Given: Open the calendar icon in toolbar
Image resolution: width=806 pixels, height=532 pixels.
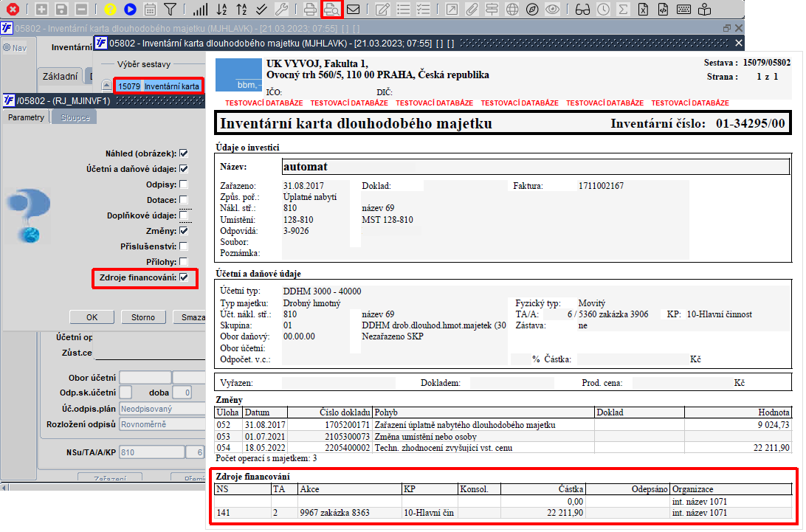Looking at the screenshot, I should coord(150,10).
